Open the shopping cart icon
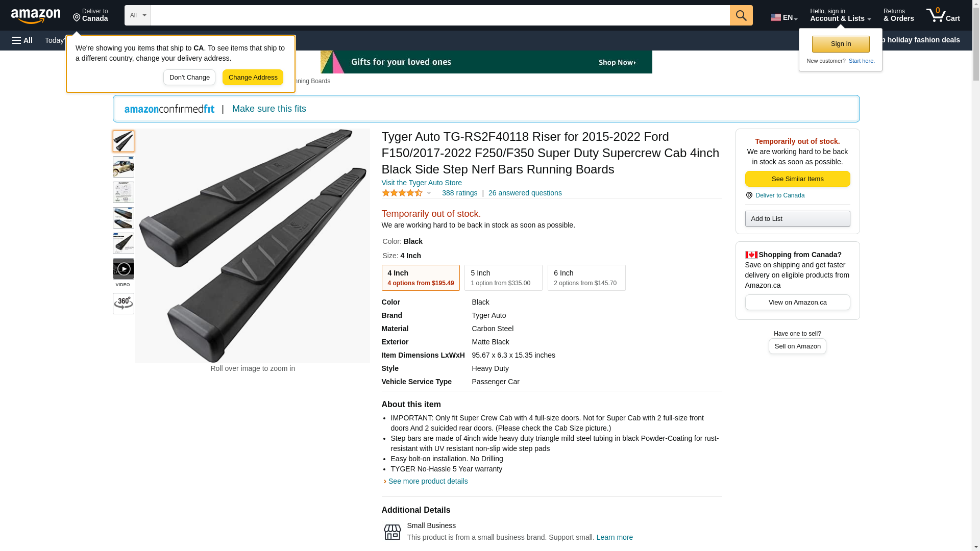Image resolution: width=980 pixels, height=551 pixels. (943, 15)
